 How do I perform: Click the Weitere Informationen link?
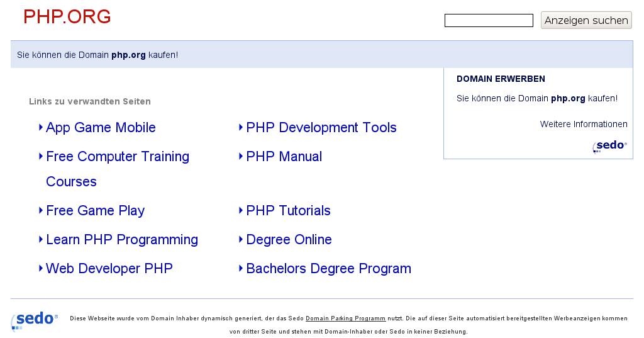[x=584, y=124]
